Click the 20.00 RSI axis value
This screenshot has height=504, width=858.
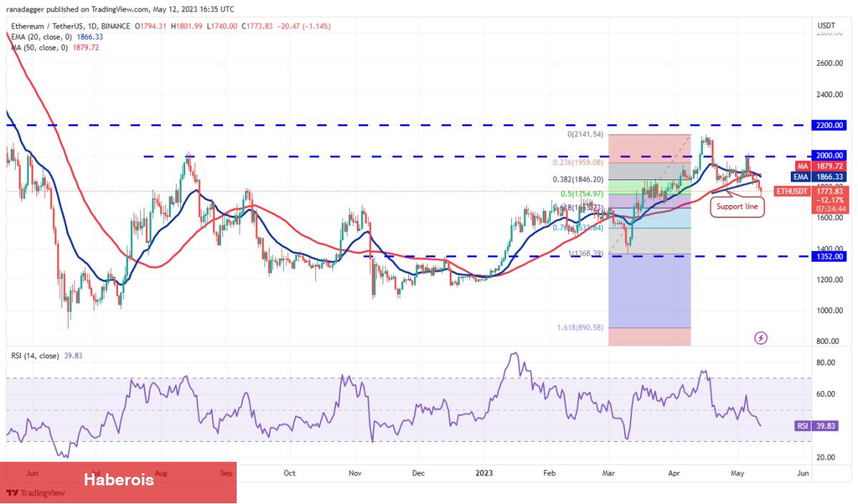827,457
